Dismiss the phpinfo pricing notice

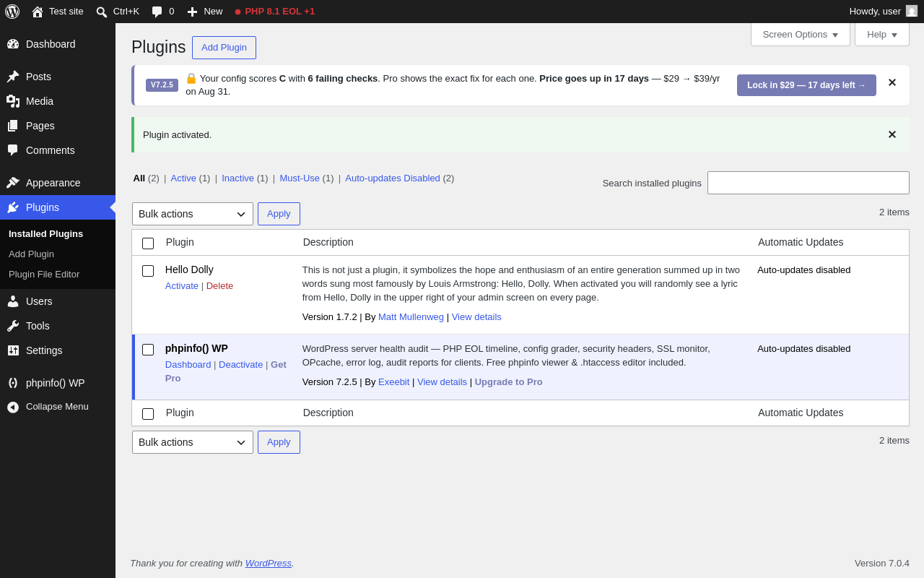pos(892,82)
